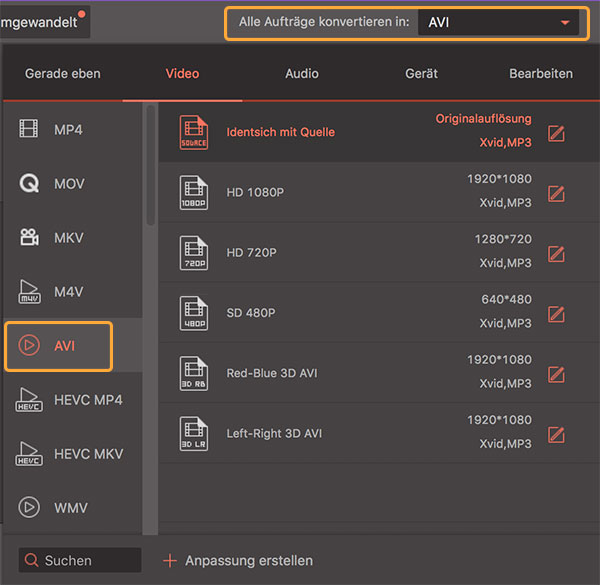Viewport: 600px width, 585px height.
Task: Switch to the Video tab
Action: tap(182, 73)
